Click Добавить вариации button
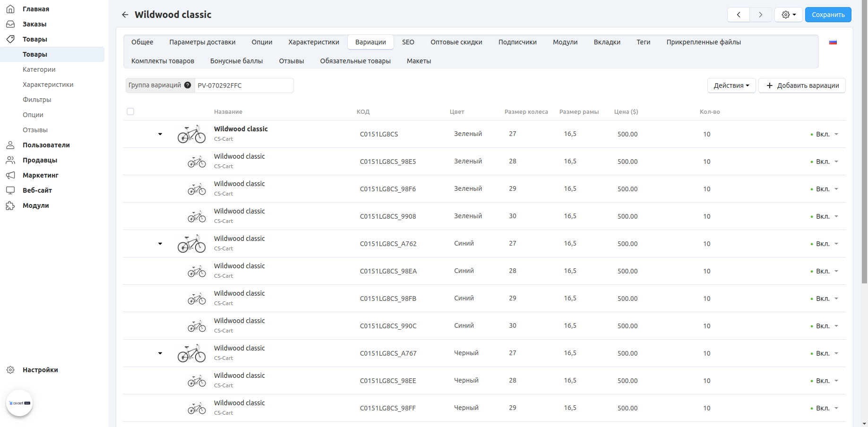Viewport: 868px width, 427px height. [802, 85]
